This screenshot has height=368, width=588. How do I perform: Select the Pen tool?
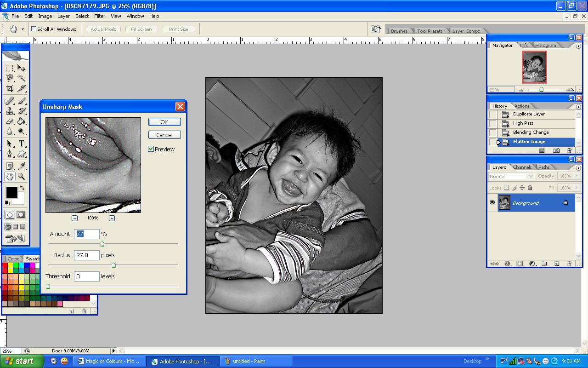(10, 154)
